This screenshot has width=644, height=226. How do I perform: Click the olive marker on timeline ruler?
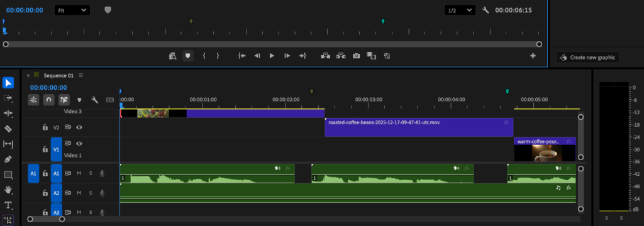[x=311, y=91]
